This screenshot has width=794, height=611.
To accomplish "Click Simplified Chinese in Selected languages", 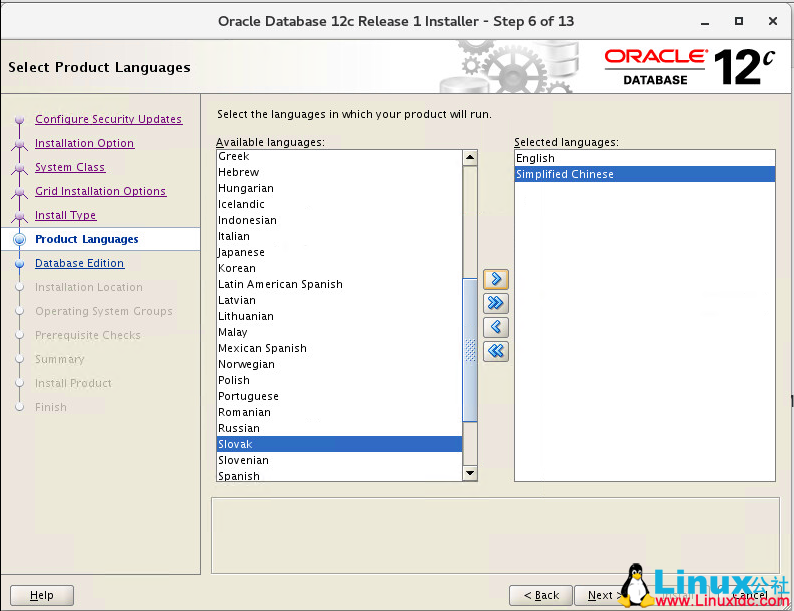I will [645, 174].
